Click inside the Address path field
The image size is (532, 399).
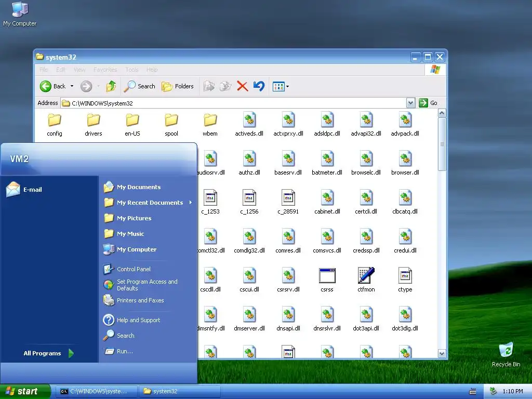click(233, 103)
